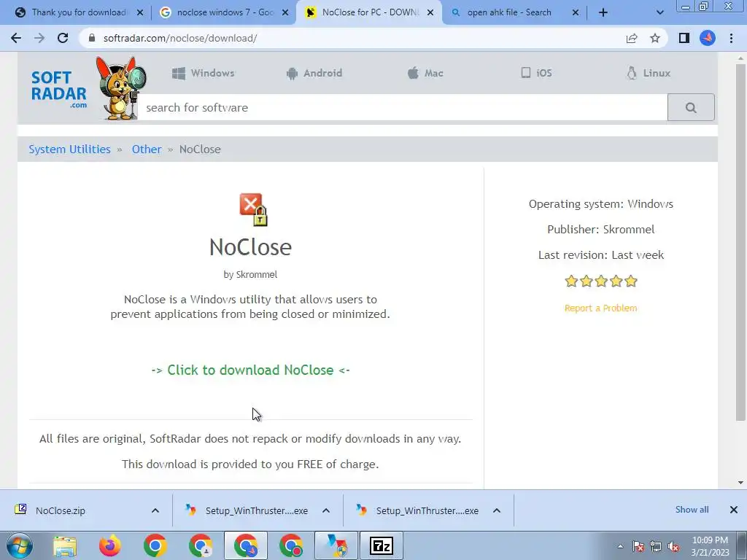Open the Windows Start menu
Viewport: 747px width, 560px height.
pyautogui.click(x=20, y=545)
